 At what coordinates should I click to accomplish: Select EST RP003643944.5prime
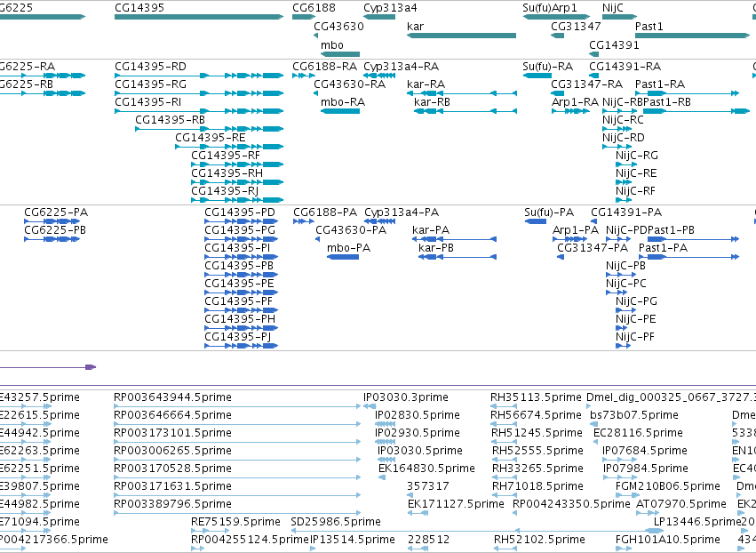click(x=237, y=406)
